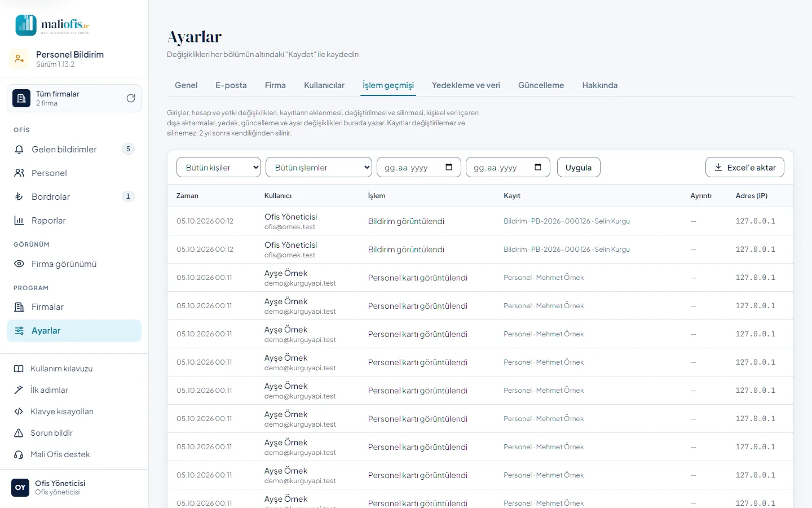Open the Bütün işlemler dropdown
Image resolution: width=812 pixels, height=508 pixels.
pos(319,167)
